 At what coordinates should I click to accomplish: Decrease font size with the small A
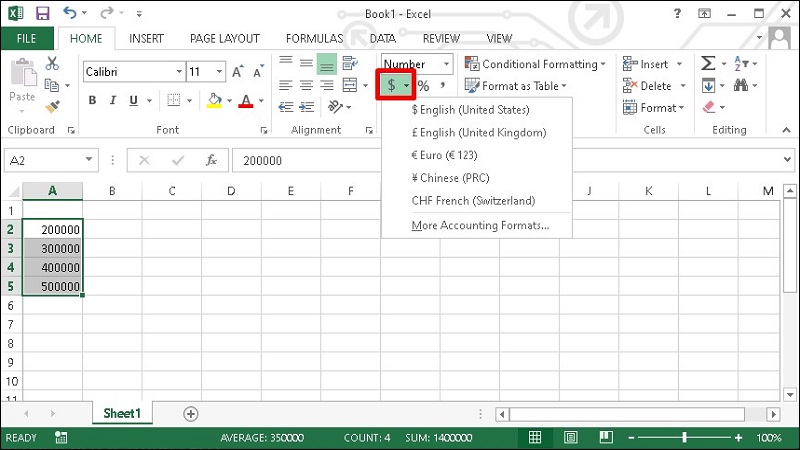click(x=258, y=72)
